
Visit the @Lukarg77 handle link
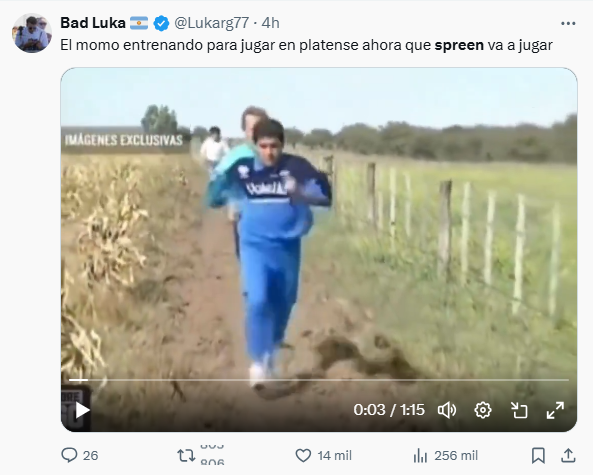click(x=211, y=23)
